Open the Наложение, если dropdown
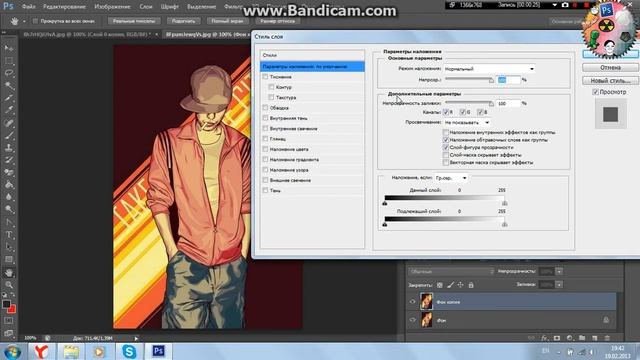Screen dimensions: 640x360 pyautogui.click(x=451, y=178)
